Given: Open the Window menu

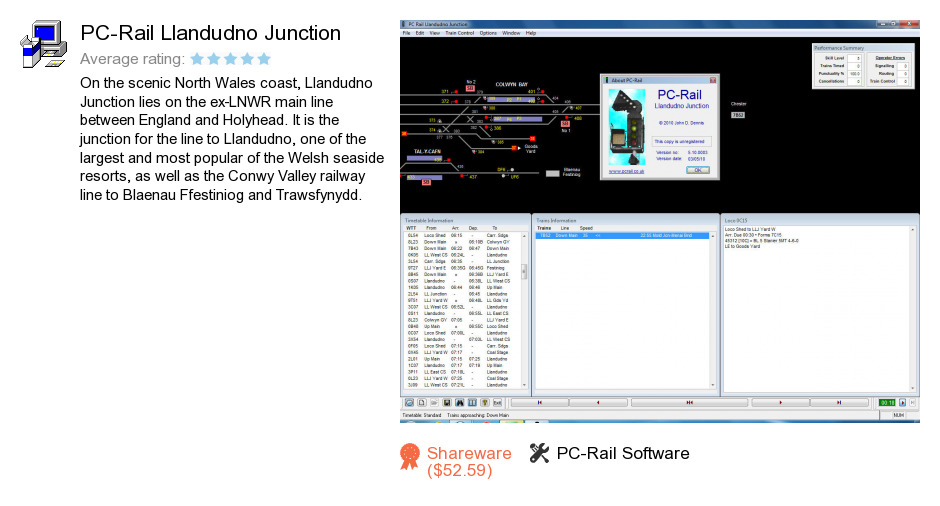Looking at the screenshot, I should tap(511, 33).
